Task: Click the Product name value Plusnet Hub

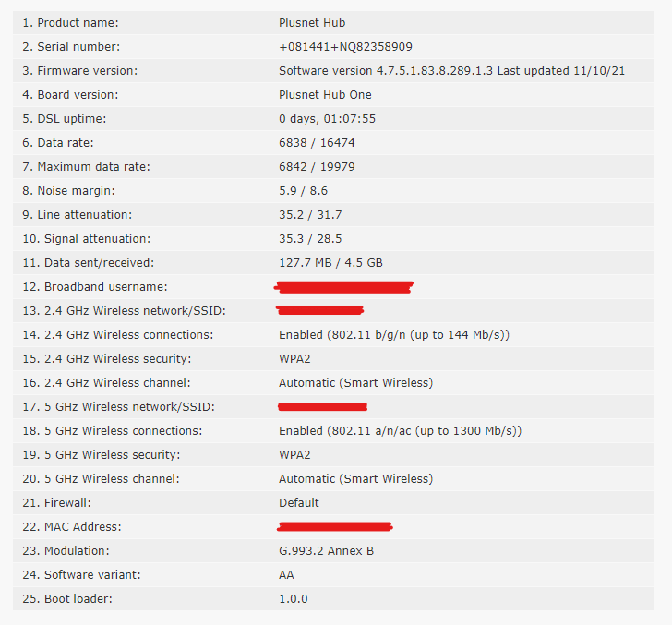Action: click(x=312, y=22)
